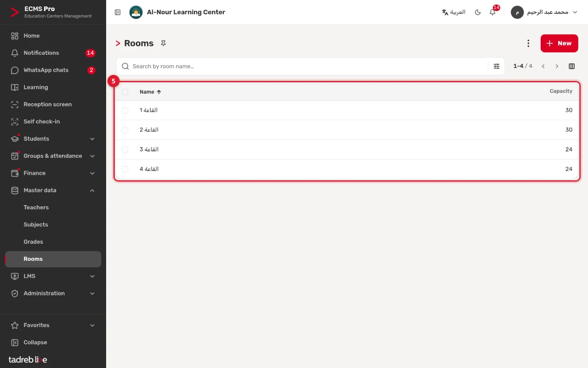Toggle the sidebar panel icon in header
Screen dimensions: 588x368
118,12
